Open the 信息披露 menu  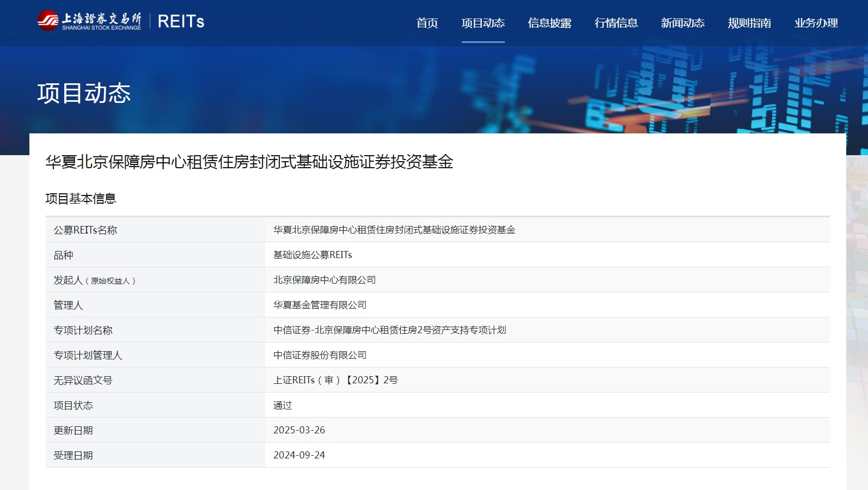tap(549, 23)
